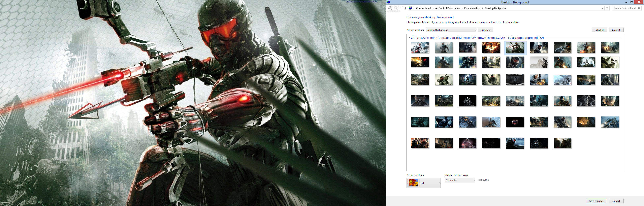Restore down the Desktop Background window
This screenshot has height=206, width=644.
coord(632,2)
